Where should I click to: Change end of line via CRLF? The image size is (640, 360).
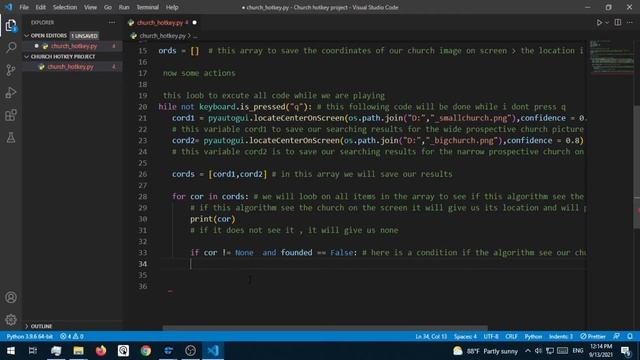point(511,336)
